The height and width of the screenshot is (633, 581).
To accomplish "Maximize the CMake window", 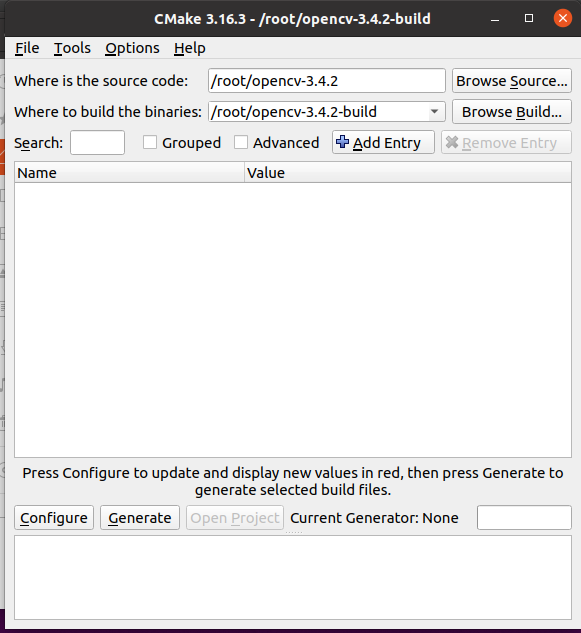I will [x=529, y=18].
